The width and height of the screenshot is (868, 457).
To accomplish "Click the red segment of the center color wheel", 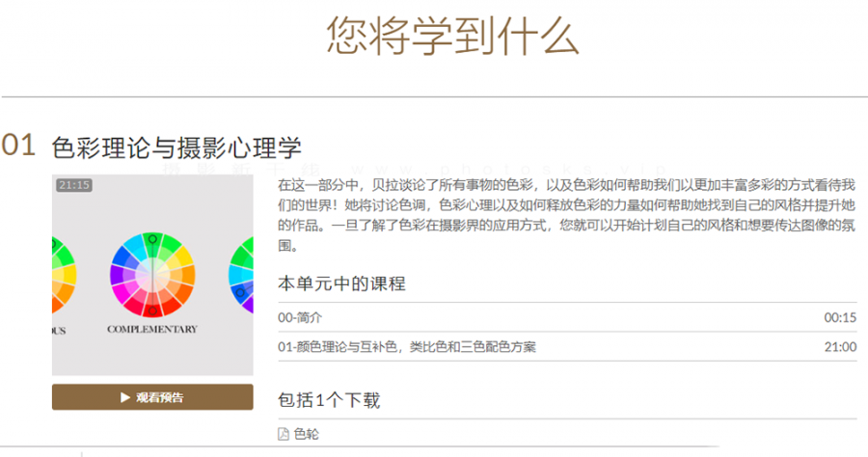I will 153,306.
